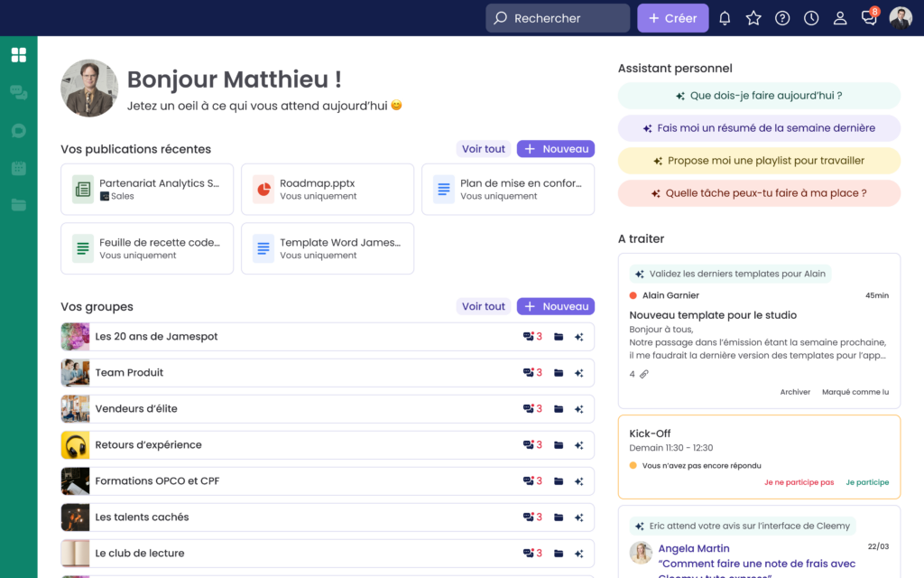Screen dimensions: 924x578
Task: Click the favorites star icon
Action: 753,18
